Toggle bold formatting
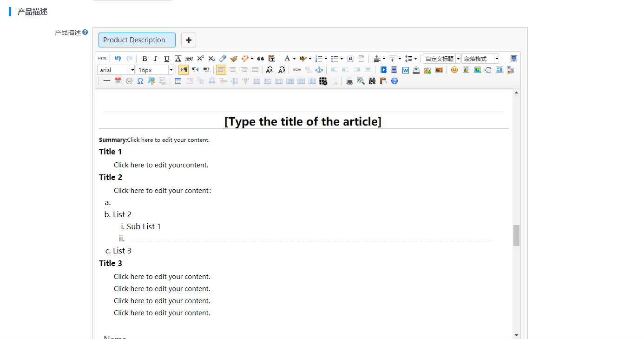This screenshot has width=644, height=339. click(x=145, y=59)
